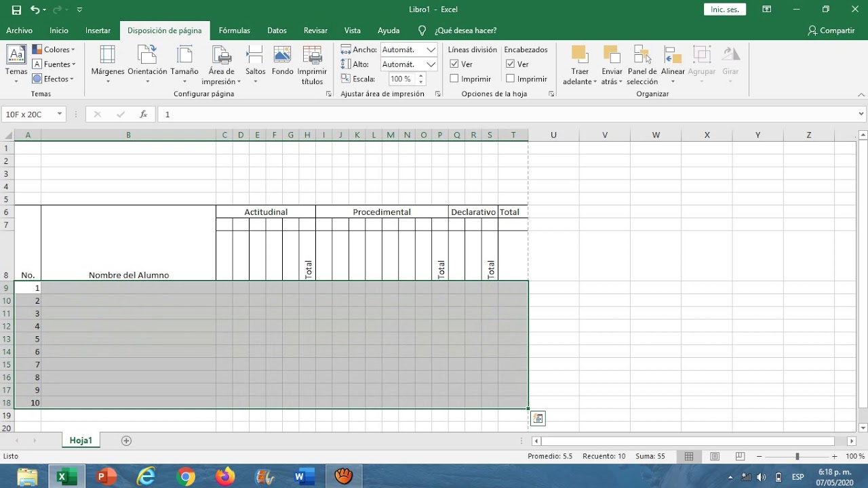Viewport: 868px width, 488px height.
Task: Open the Ancho width dropdown
Action: pyautogui.click(x=431, y=49)
